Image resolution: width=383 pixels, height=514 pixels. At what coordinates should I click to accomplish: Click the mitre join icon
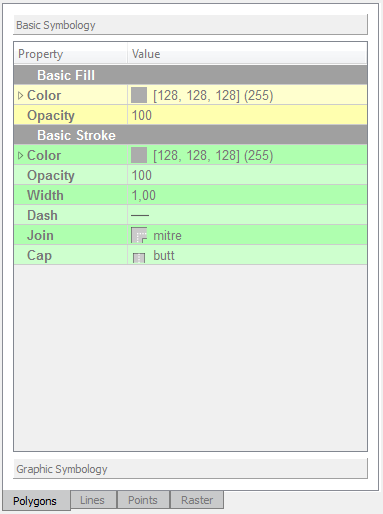pyautogui.click(x=139, y=235)
